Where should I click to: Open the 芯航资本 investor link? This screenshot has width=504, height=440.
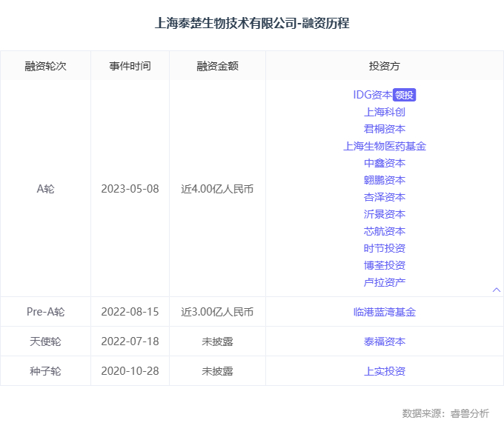click(x=385, y=231)
